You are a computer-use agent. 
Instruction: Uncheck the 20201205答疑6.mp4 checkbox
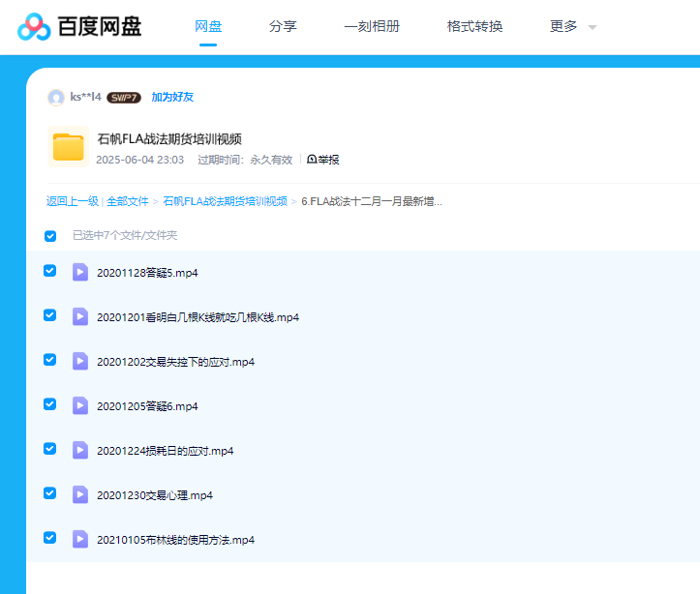pos(50,404)
